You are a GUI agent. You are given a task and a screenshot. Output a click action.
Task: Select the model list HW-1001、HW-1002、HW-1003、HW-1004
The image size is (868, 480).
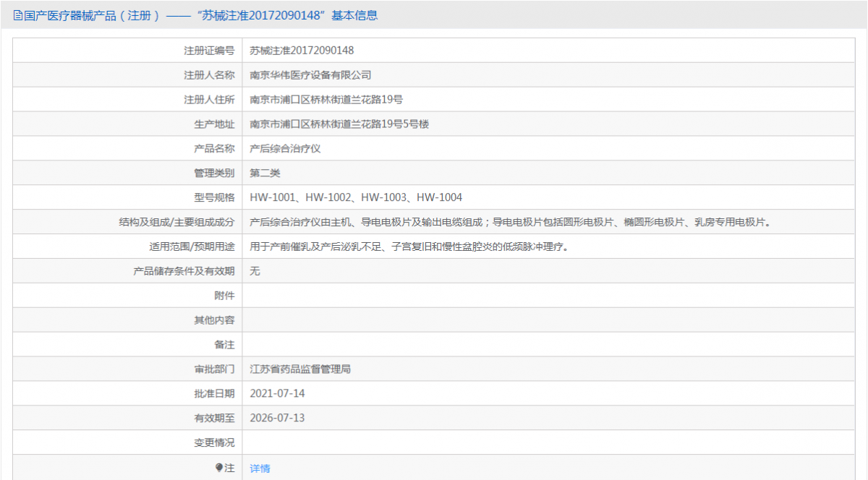click(356, 197)
